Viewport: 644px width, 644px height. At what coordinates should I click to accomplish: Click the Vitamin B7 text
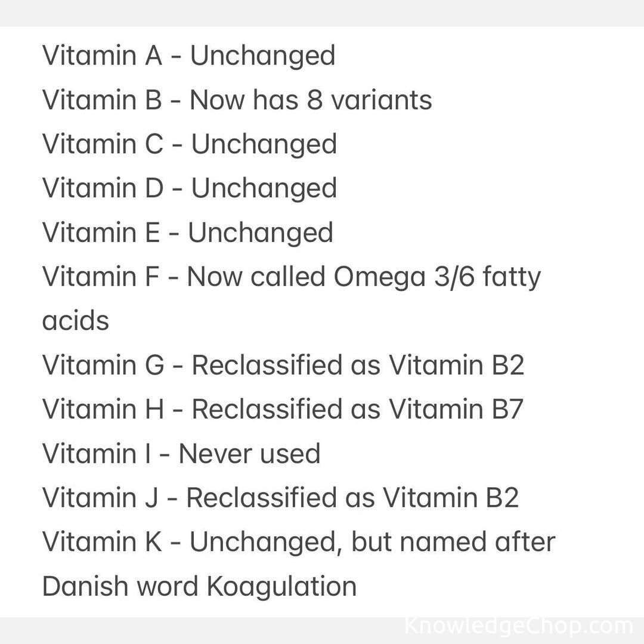[x=456, y=409]
